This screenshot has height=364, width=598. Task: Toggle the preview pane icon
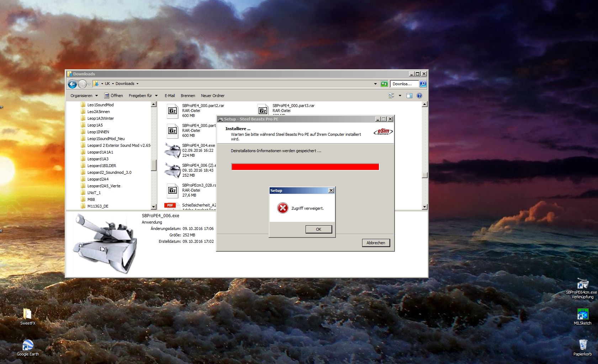pos(409,96)
